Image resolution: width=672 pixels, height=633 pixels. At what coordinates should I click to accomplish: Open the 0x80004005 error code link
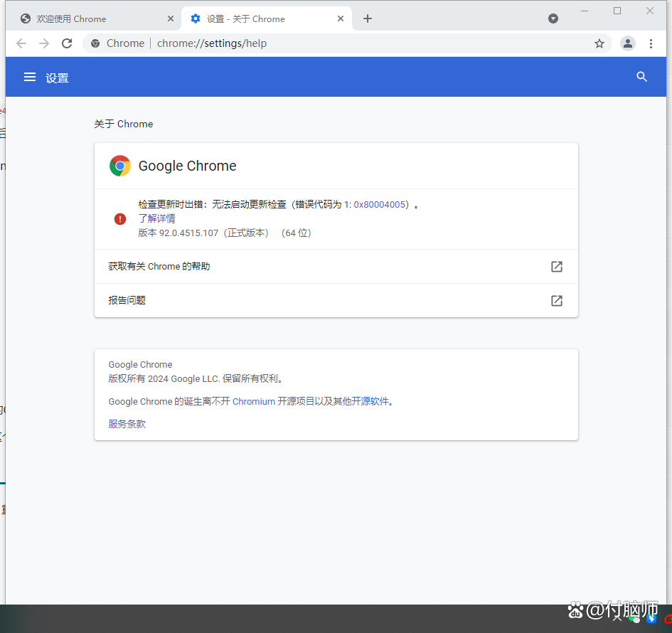379,204
